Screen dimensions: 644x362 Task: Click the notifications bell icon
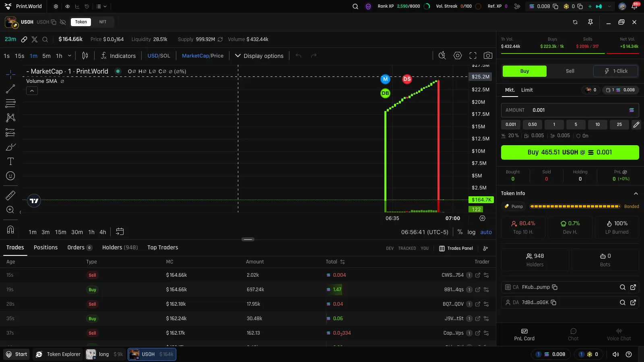634,6
